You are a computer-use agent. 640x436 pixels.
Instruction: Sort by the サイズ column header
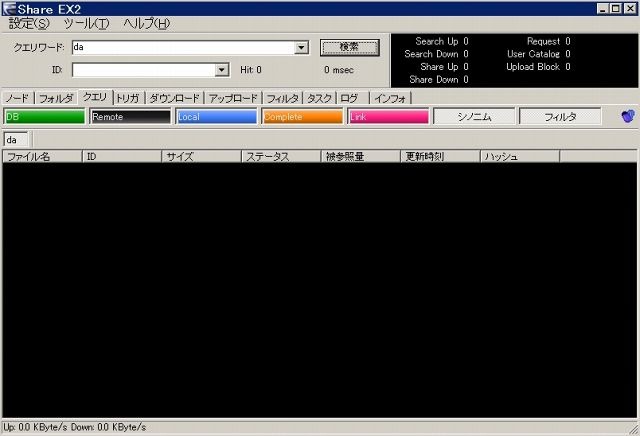coord(202,156)
